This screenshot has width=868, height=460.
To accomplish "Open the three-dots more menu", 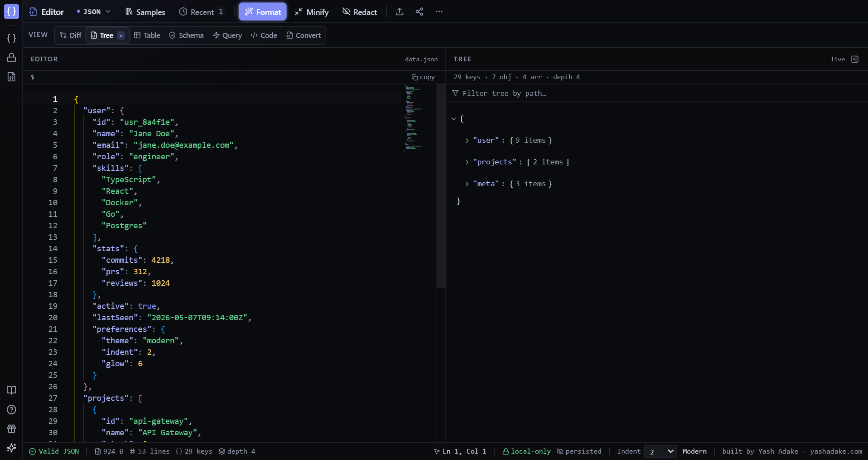I will pos(439,12).
